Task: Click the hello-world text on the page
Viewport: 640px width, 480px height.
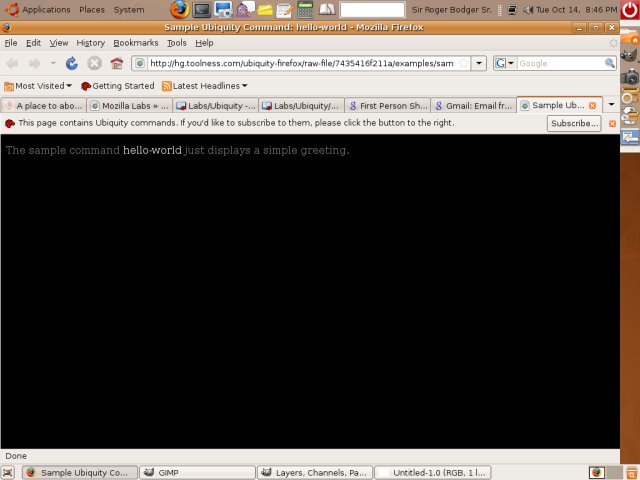Action: click(152, 150)
